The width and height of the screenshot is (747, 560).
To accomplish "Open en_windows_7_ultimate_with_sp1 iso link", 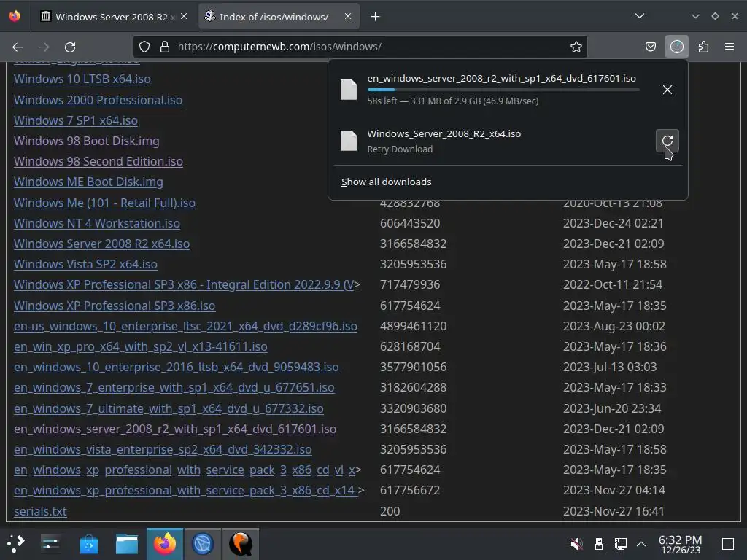I will pyautogui.click(x=169, y=408).
